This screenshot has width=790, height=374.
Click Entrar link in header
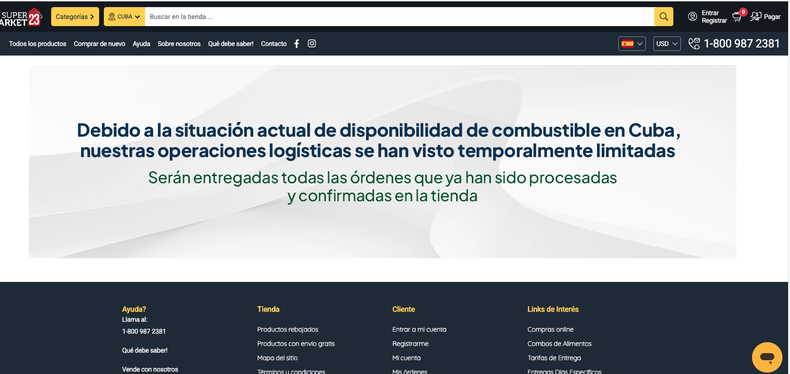[x=710, y=13]
